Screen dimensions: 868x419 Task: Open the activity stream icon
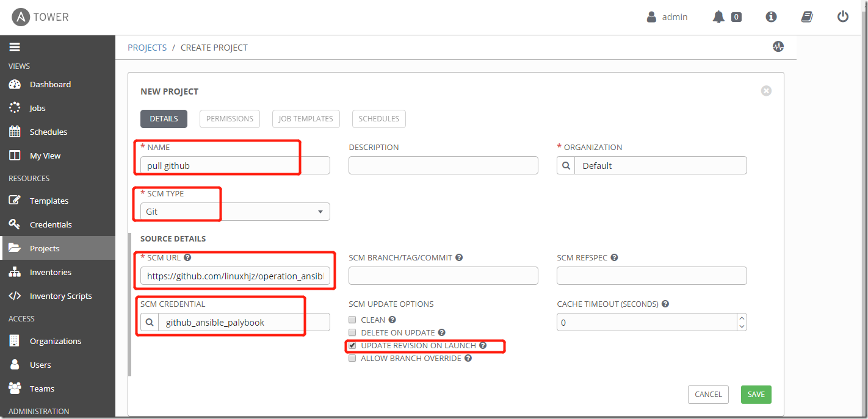(x=778, y=46)
